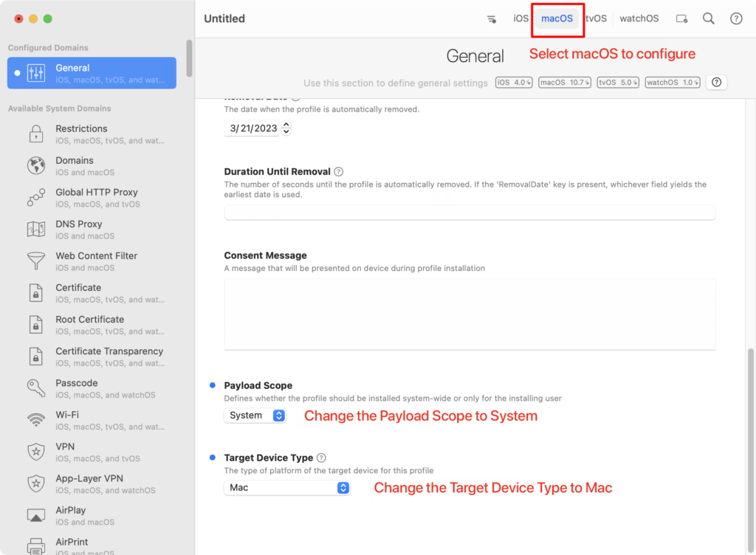Switch to the macOS platform tab
Screen dimensions: 756x555
[557, 18]
